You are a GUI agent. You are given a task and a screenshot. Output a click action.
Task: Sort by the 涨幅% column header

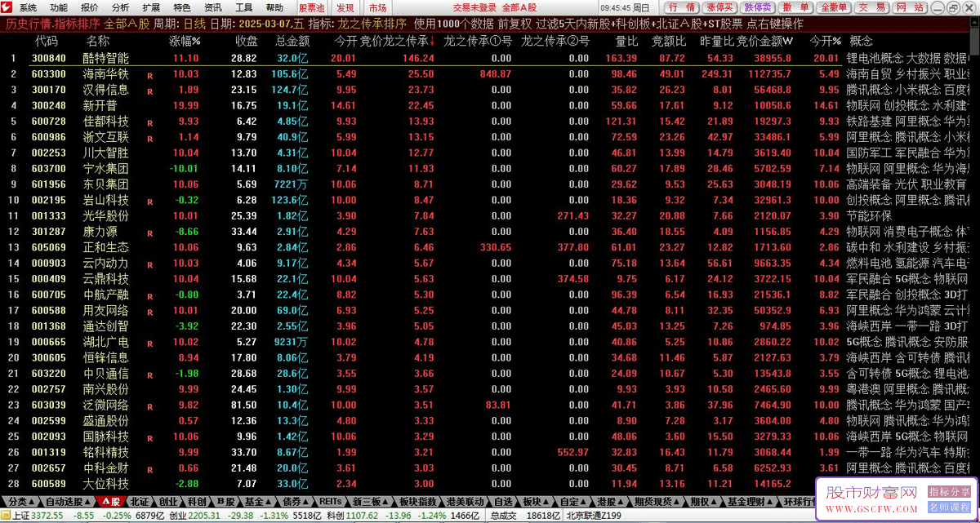pyautogui.click(x=185, y=41)
